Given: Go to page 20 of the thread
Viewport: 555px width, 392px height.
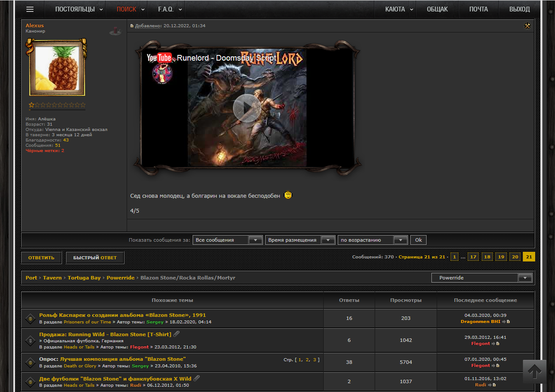Looking at the screenshot, I should tap(515, 257).
